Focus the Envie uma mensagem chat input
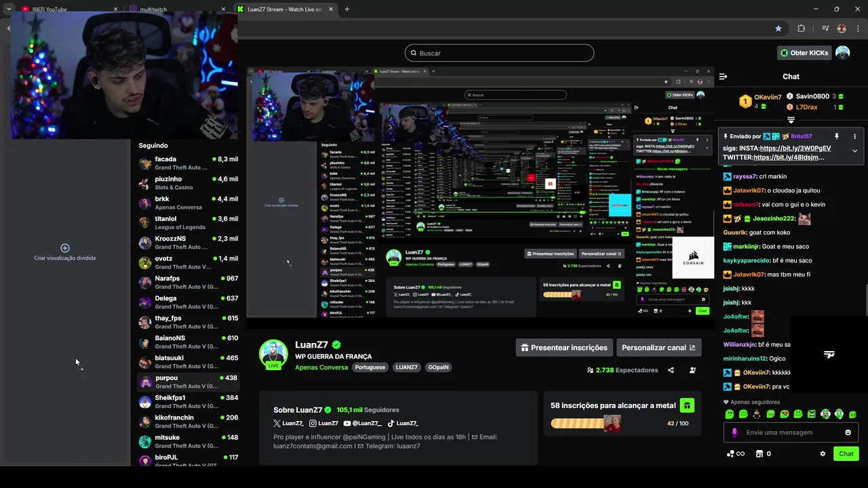This screenshot has height=488, width=868. tap(791, 432)
